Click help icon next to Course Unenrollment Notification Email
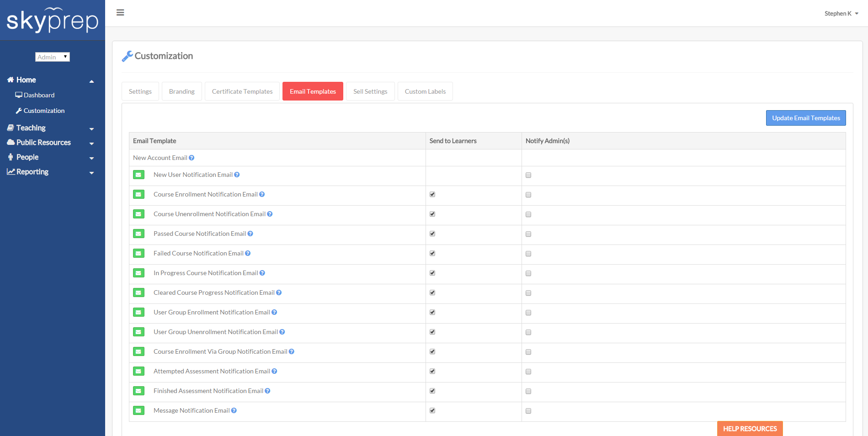 [270, 214]
